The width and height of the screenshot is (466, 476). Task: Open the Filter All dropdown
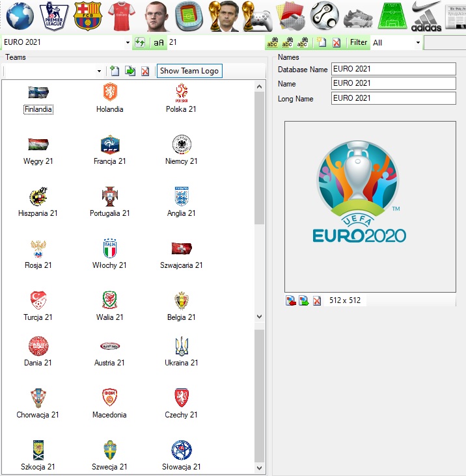418,42
